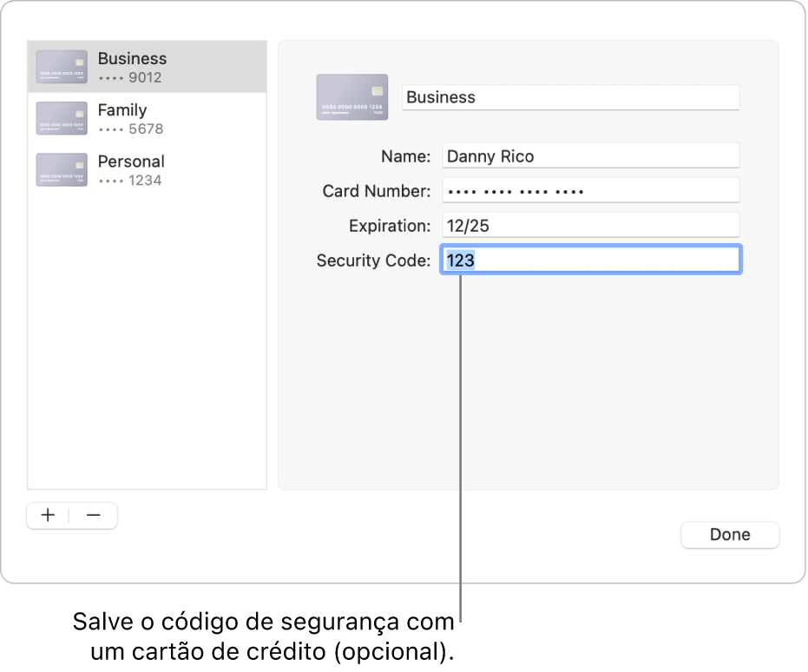Click the add card plus icon
The height and width of the screenshot is (672, 808).
tap(47, 515)
